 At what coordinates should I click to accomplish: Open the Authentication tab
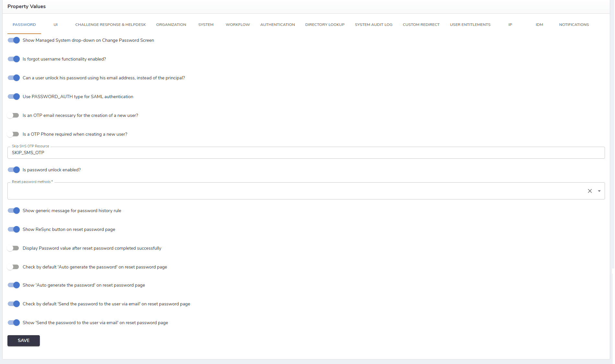tap(277, 25)
